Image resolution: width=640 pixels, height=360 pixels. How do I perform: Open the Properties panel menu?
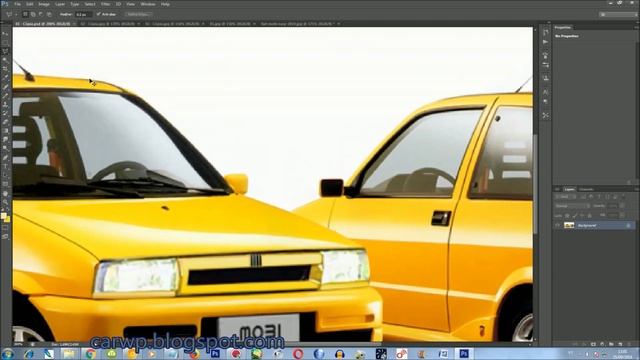pos(637,27)
